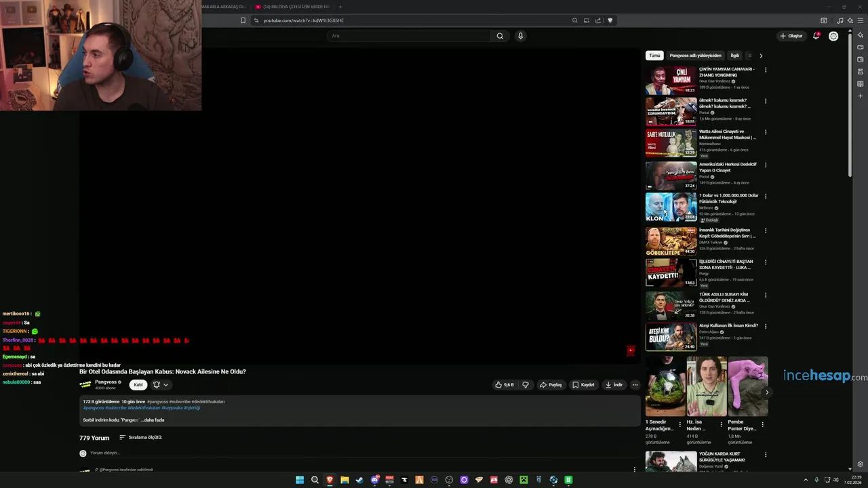Screen dimensions: 868x488
Task: Switch to the BREZİLYA ÇETESİ browser tab
Action: (x=292, y=7)
